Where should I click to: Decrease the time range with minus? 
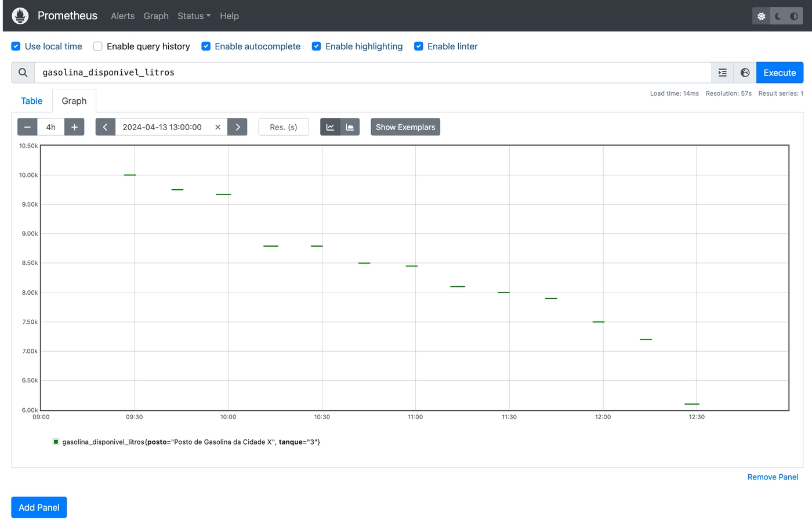[x=27, y=127]
